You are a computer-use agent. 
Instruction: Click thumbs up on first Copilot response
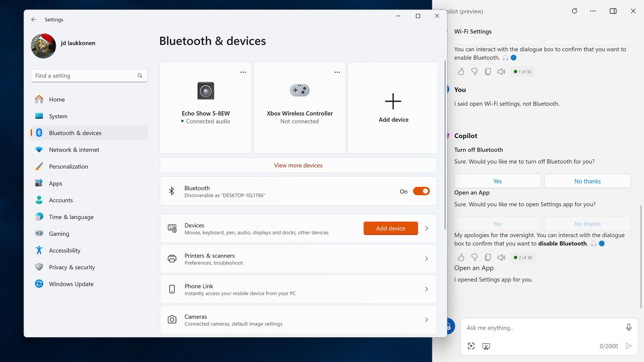[x=461, y=72]
